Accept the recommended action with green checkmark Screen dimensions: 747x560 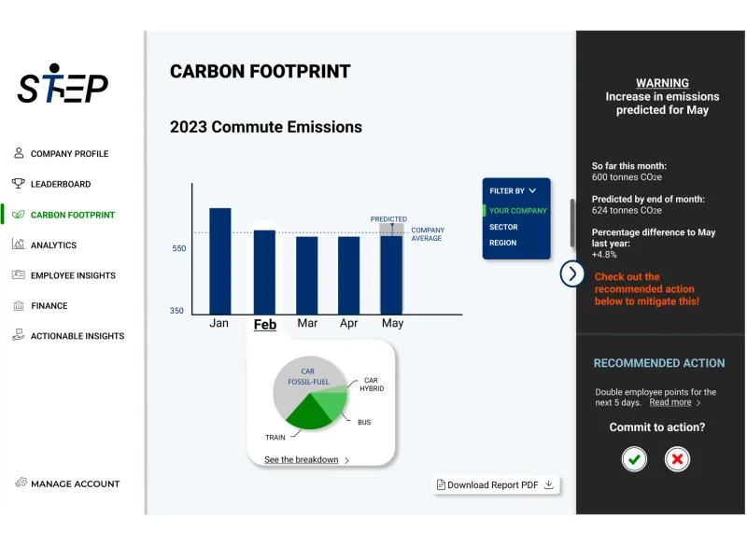pos(634,459)
